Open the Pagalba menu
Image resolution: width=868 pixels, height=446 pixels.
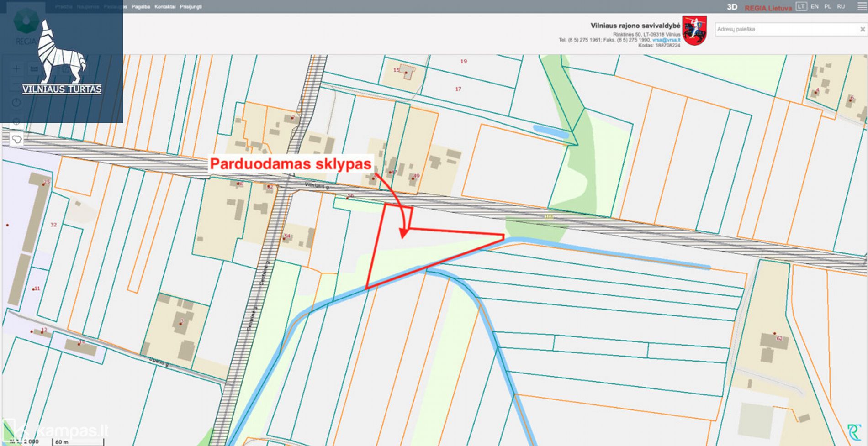pyautogui.click(x=141, y=7)
